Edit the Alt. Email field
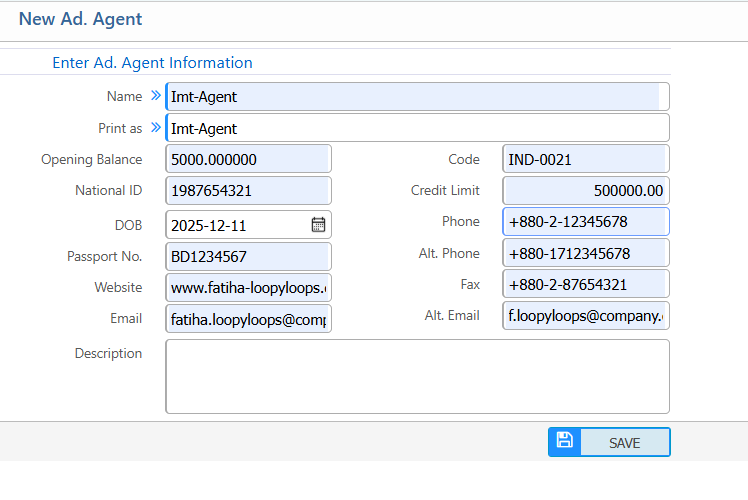This screenshot has width=748, height=500. pos(585,315)
